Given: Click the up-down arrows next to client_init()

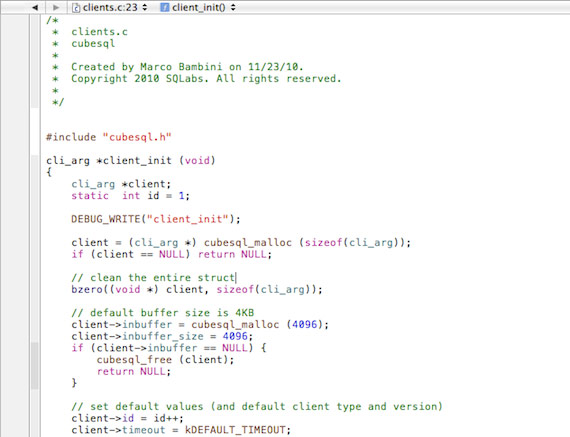Looking at the screenshot, I should [233, 7].
